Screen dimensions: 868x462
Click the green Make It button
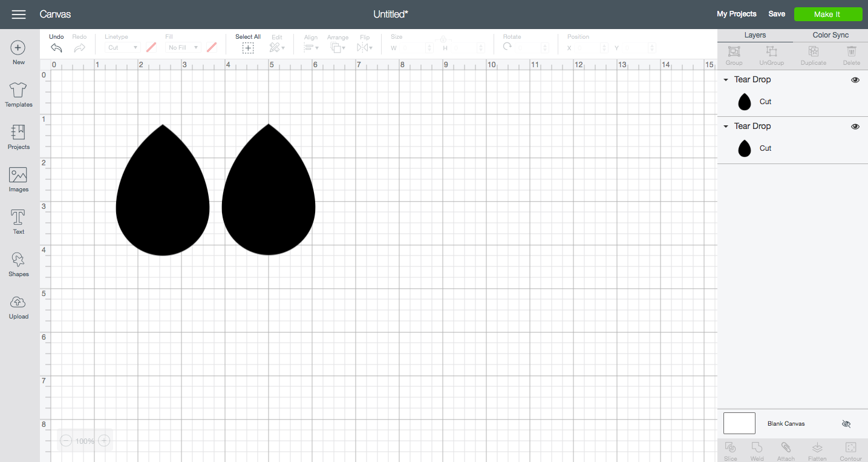827,15
